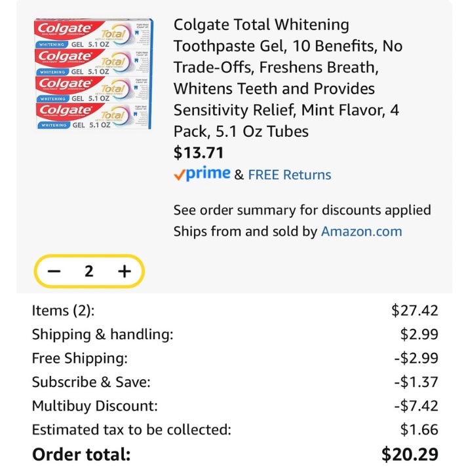The width and height of the screenshot is (464, 476).
Task: Click the prime logo badge
Action: click(x=202, y=174)
